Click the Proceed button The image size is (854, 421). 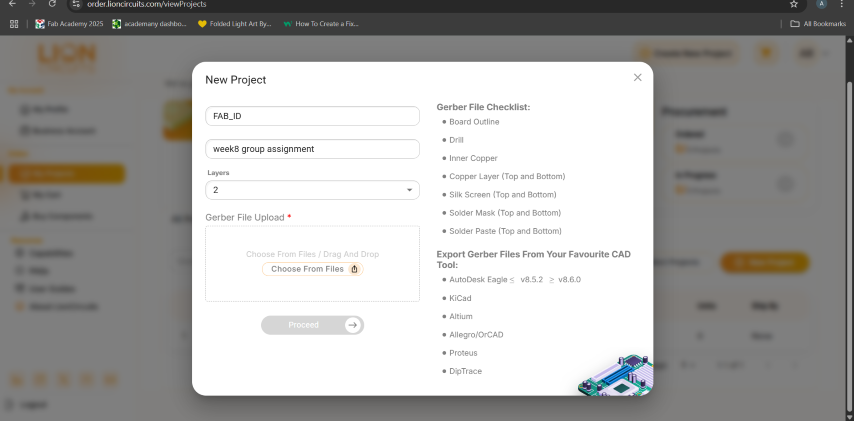tap(312, 325)
